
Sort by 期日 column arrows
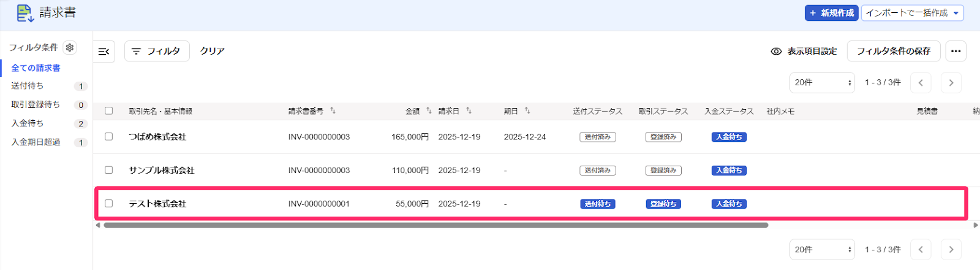pyautogui.click(x=527, y=110)
